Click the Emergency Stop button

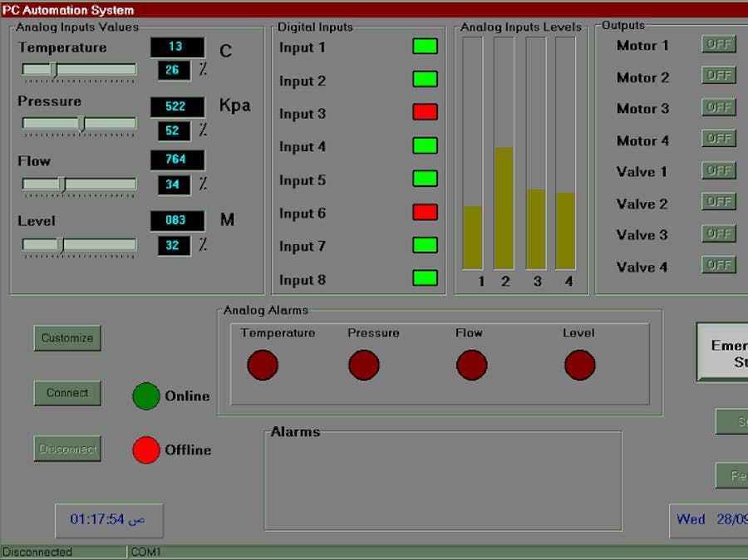pos(723,354)
